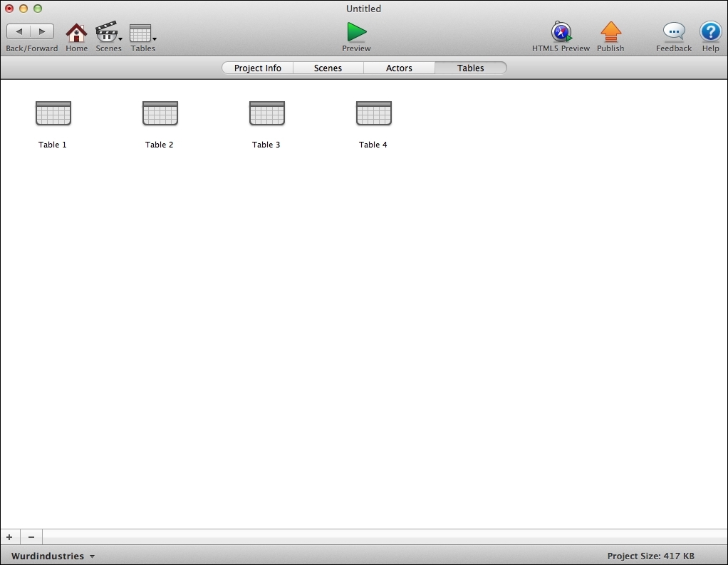
Task: Expand the Scenes toolbar dropdown arrow
Action: [x=120, y=39]
